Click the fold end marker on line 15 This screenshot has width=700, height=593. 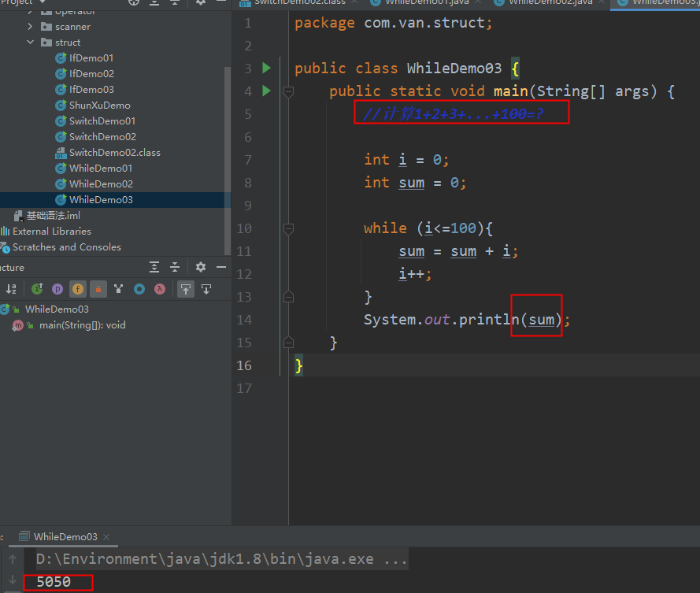pos(288,343)
